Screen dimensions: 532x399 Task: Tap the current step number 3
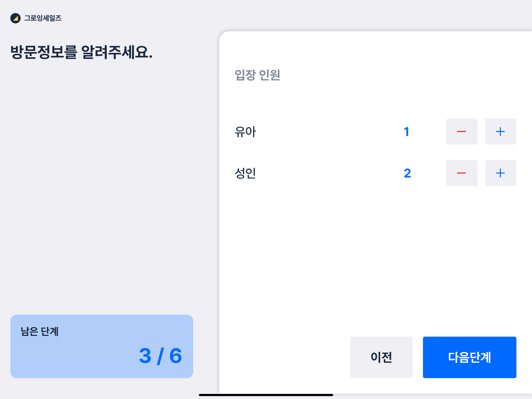(145, 356)
